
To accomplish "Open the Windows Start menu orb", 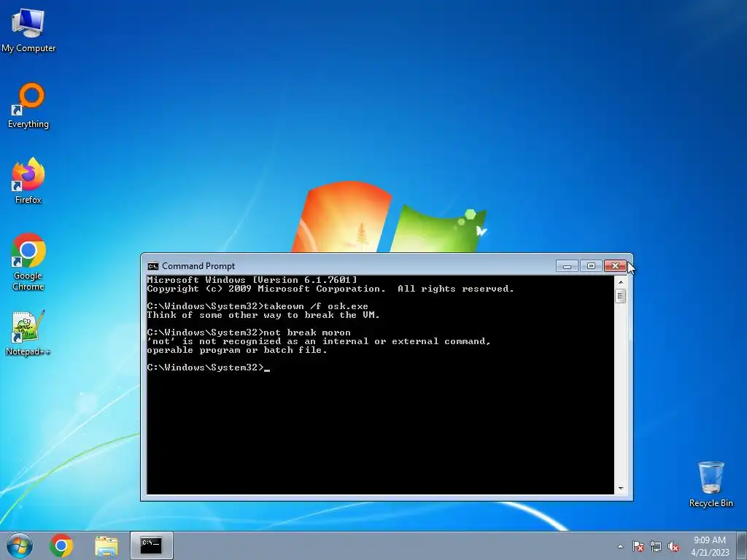I will (x=20, y=545).
